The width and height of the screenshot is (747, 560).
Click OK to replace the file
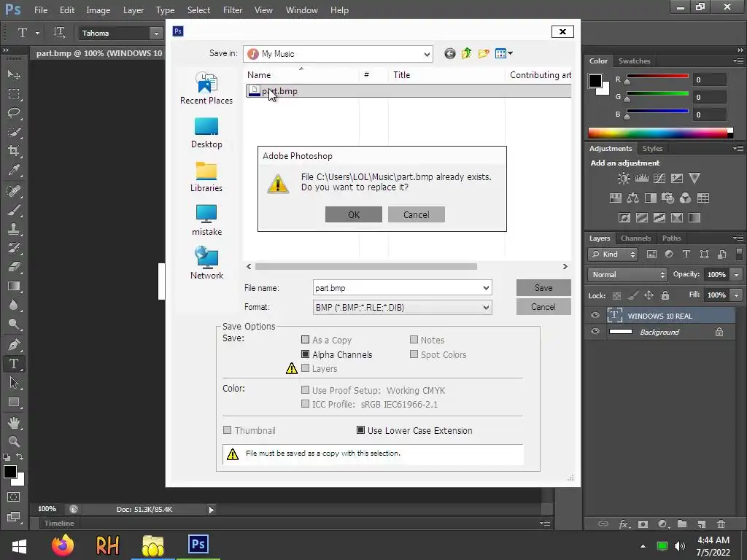pyautogui.click(x=354, y=214)
